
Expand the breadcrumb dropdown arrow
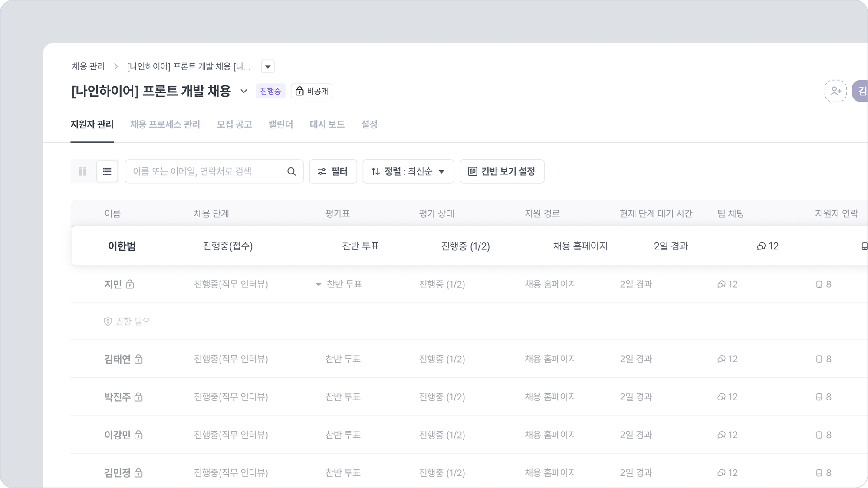coord(268,66)
